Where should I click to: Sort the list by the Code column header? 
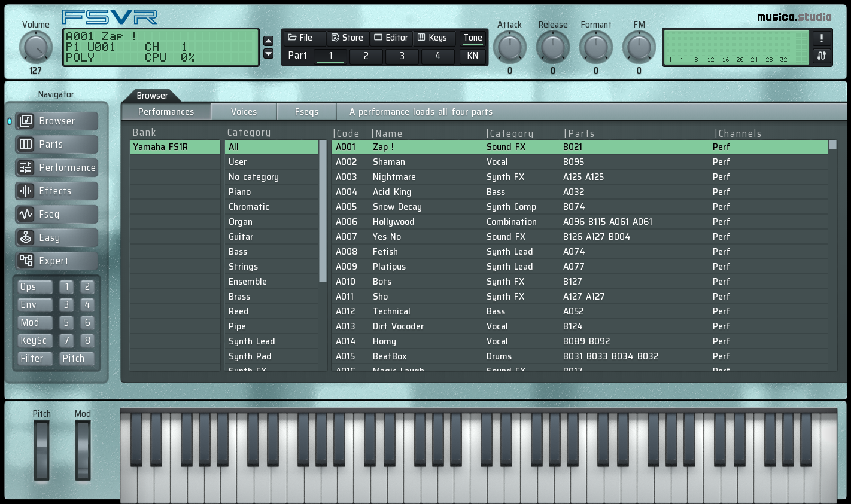[347, 133]
